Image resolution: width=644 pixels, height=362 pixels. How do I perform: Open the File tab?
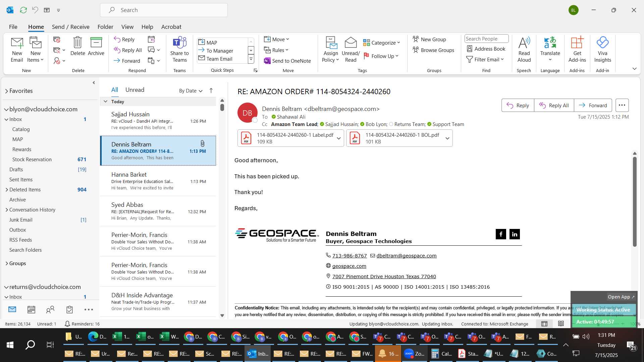point(13,27)
